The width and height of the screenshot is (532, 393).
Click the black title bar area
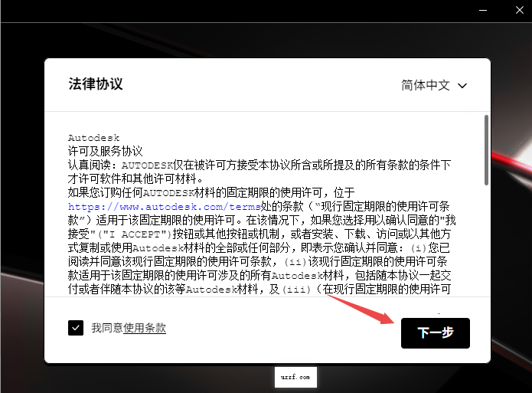tap(230, 11)
